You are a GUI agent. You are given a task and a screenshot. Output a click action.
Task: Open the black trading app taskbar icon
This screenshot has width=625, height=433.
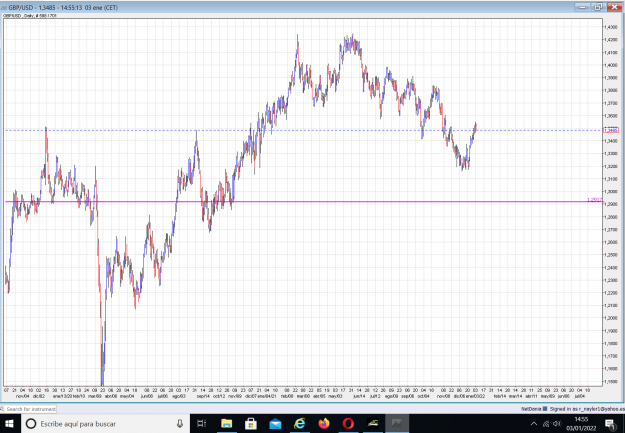coord(373,423)
